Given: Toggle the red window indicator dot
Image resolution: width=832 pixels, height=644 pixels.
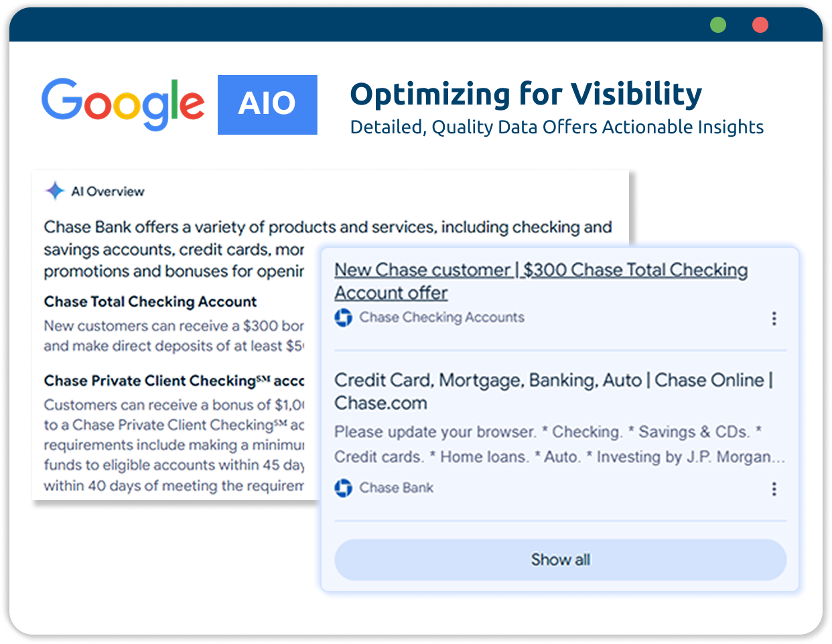Looking at the screenshot, I should [760, 25].
